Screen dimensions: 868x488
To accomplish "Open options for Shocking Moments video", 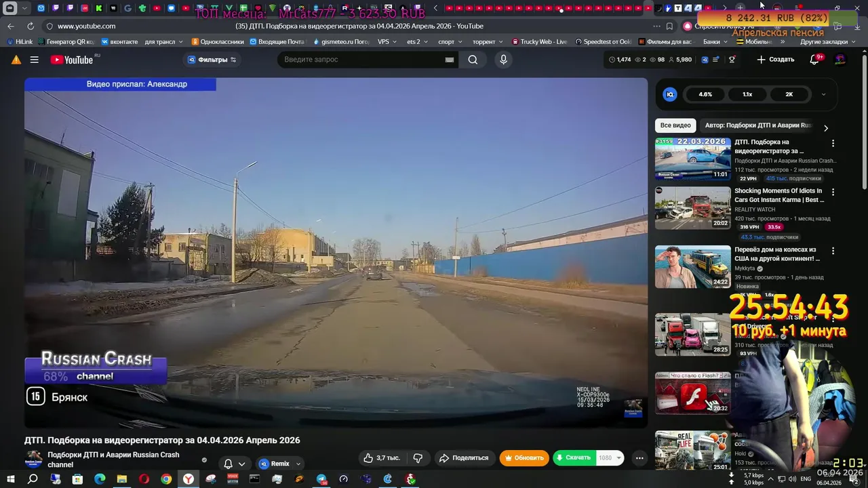I will tap(833, 192).
